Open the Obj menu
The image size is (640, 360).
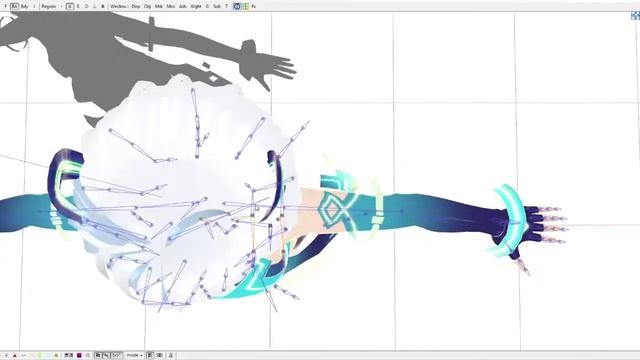click(147, 7)
